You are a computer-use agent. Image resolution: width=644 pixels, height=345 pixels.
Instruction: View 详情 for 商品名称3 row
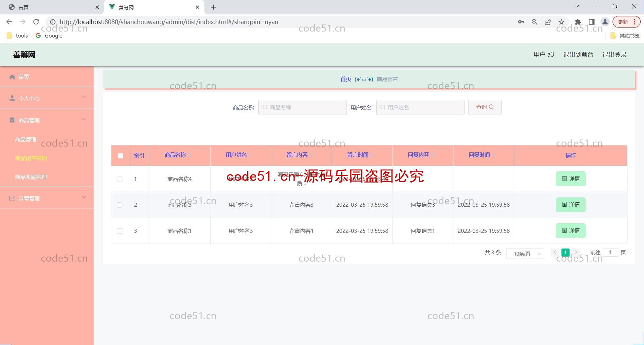click(571, 205)
